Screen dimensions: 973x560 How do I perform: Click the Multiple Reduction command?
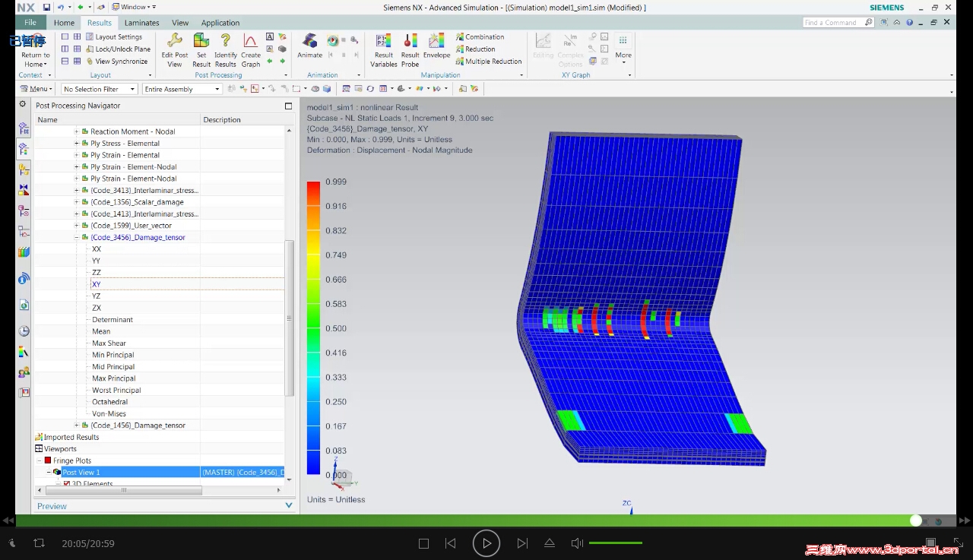[489, 61]
